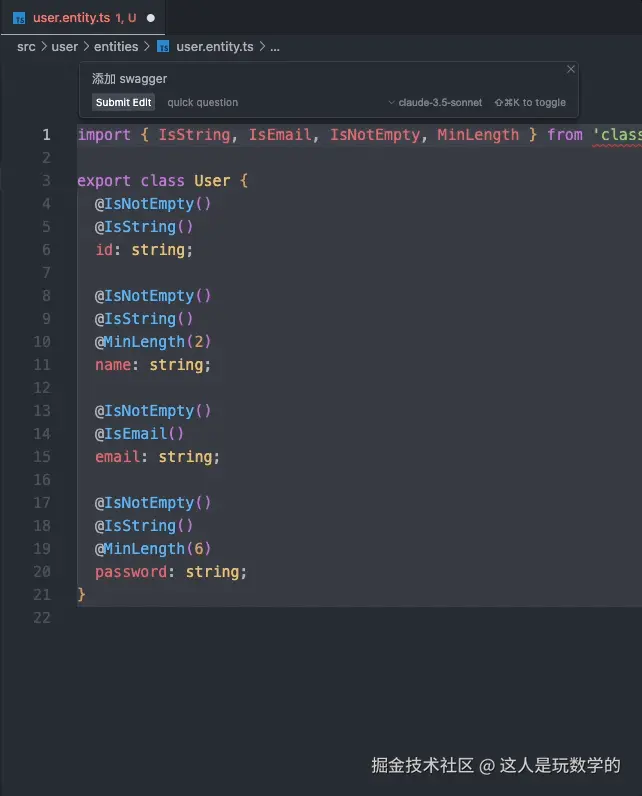
Task: Open the claude-3.5-sonnet model dropdown
Action: click(435, 103)
